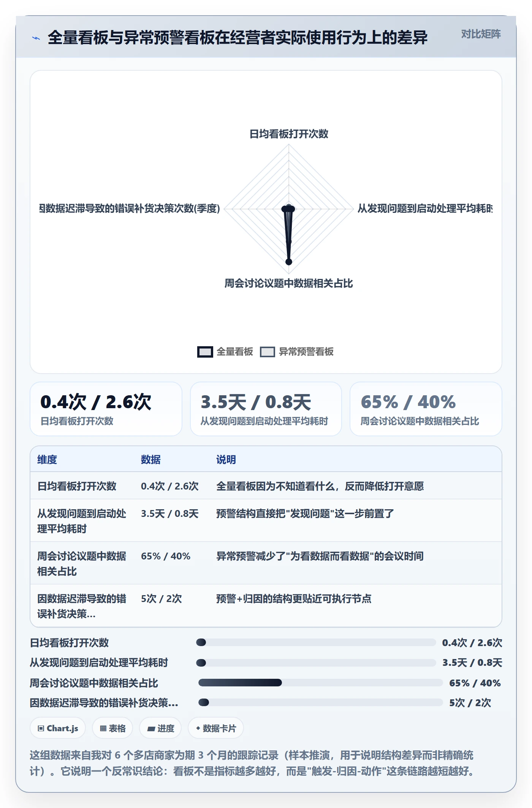
Task: Click the 因数据迟滞导致的错误补货决策 progress bar
Action: coord(321,702)
